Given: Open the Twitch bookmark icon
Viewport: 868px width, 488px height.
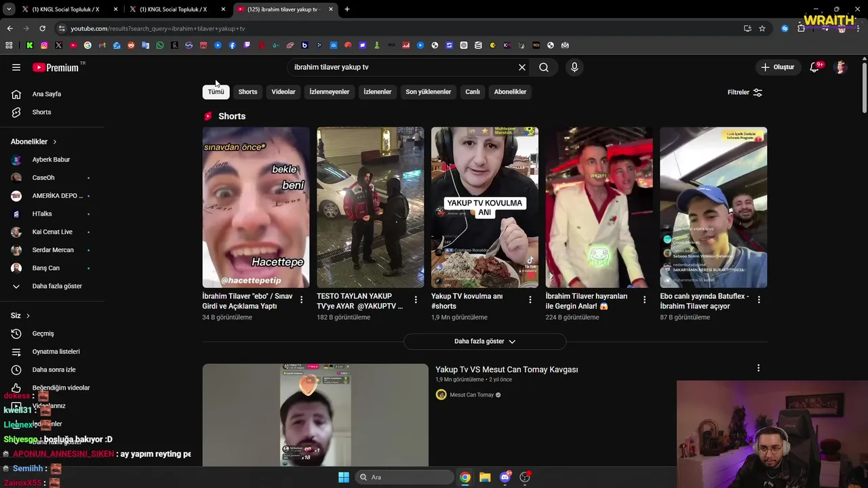Looking at the screenshot, I should [247, 45].
